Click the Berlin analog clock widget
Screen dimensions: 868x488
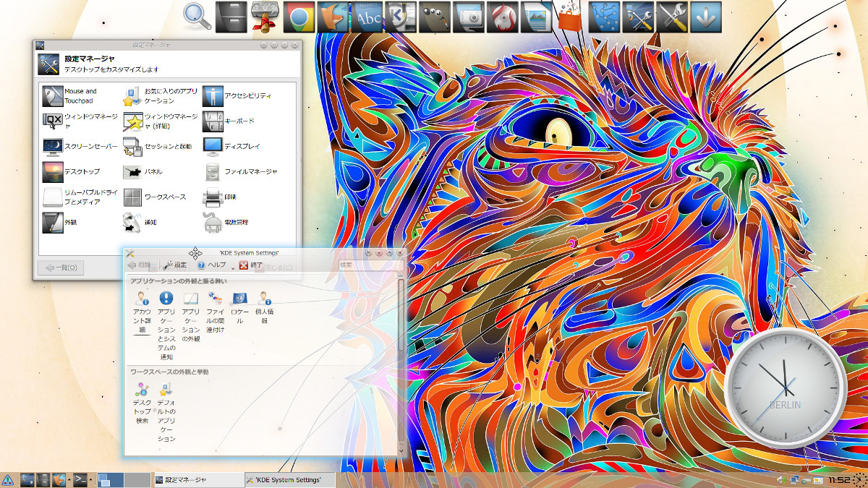[785, 388]
